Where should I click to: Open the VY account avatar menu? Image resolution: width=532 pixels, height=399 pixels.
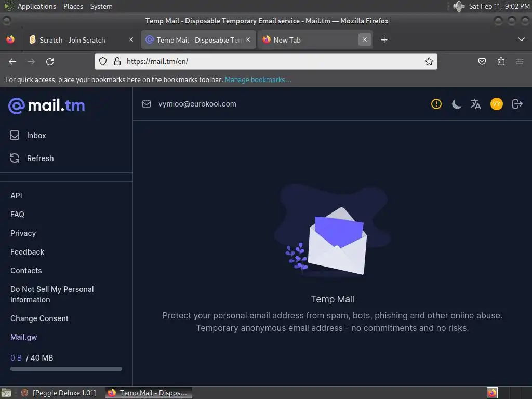496,104
